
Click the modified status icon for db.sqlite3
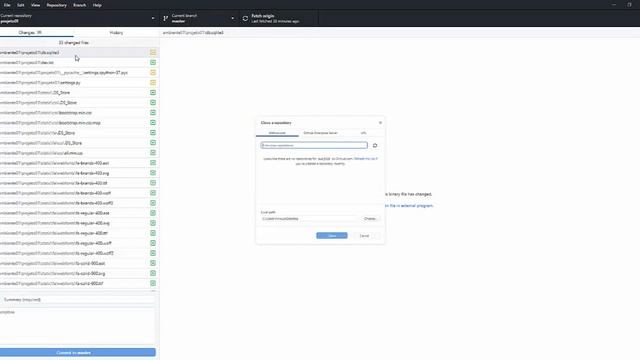[153, 52]
